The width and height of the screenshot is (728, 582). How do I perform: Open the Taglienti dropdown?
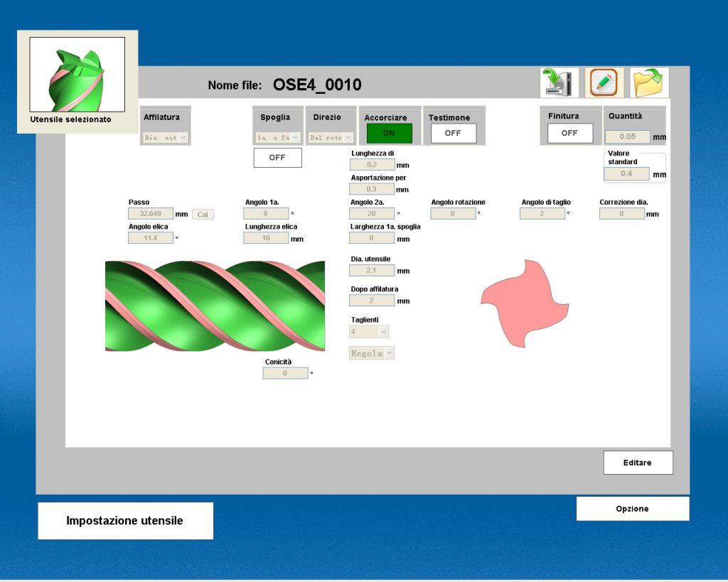369,331
